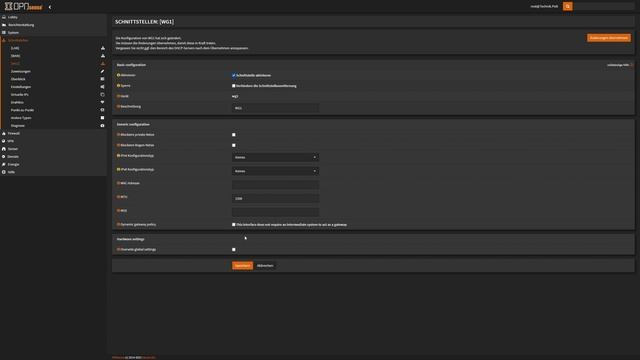640x360 pixels.
Task: Click the Abbrechen button
Action: [265, 266]
